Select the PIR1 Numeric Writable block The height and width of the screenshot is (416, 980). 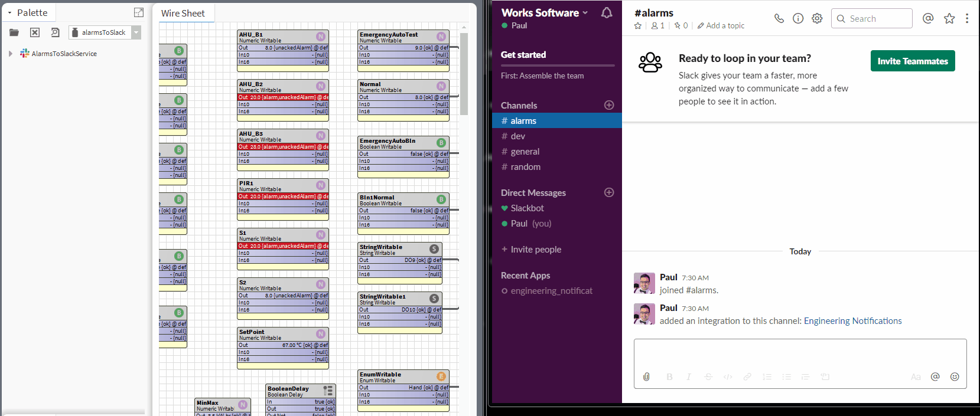pyautogui.click(x=283, y=201)
